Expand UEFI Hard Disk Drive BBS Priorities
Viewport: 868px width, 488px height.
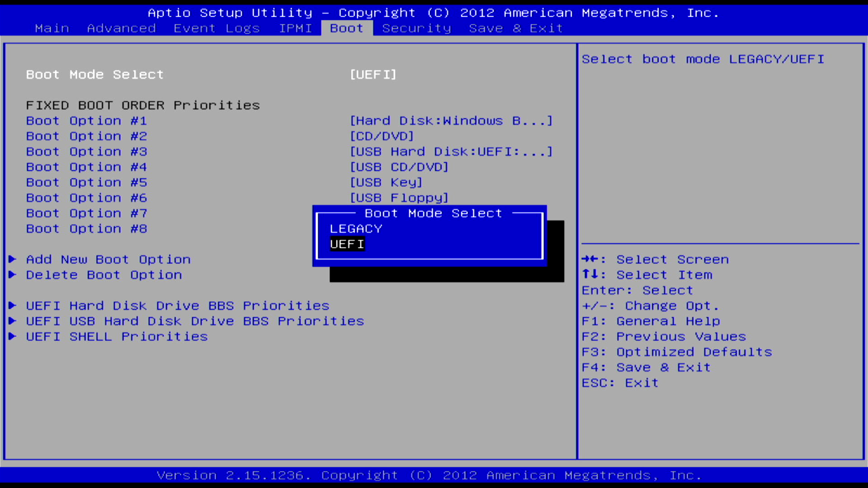click(177, 306)
